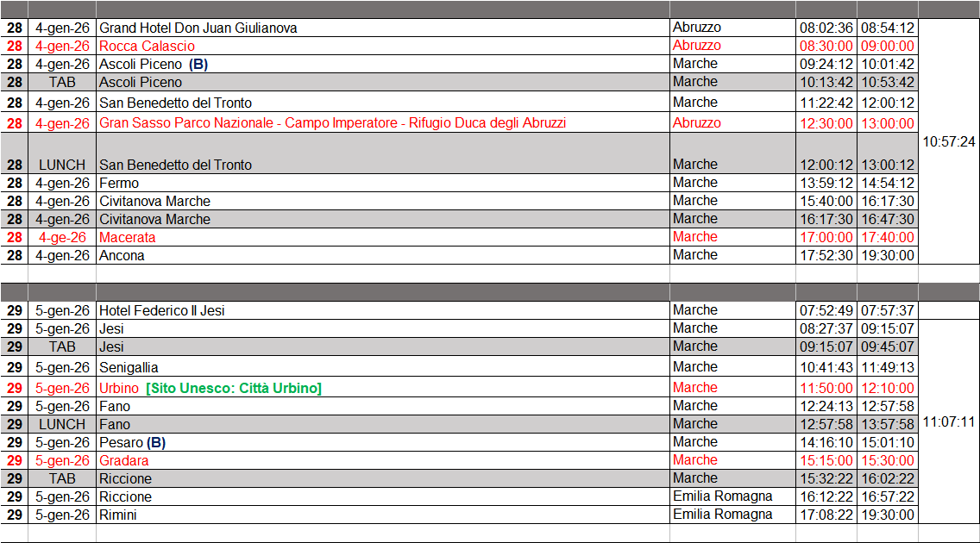The image size is (980, 543).
Task: Select the Gran Sasso Parco Nazionale entry
Action: [332, 122]
